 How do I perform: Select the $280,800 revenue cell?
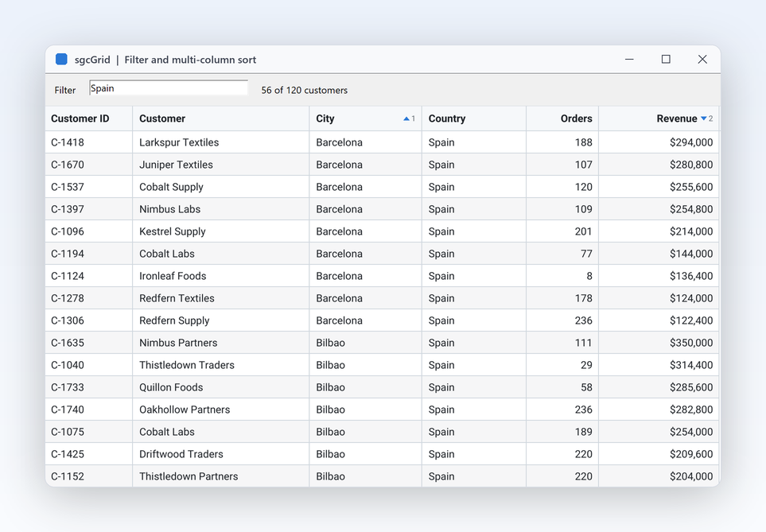coord(659,165)
